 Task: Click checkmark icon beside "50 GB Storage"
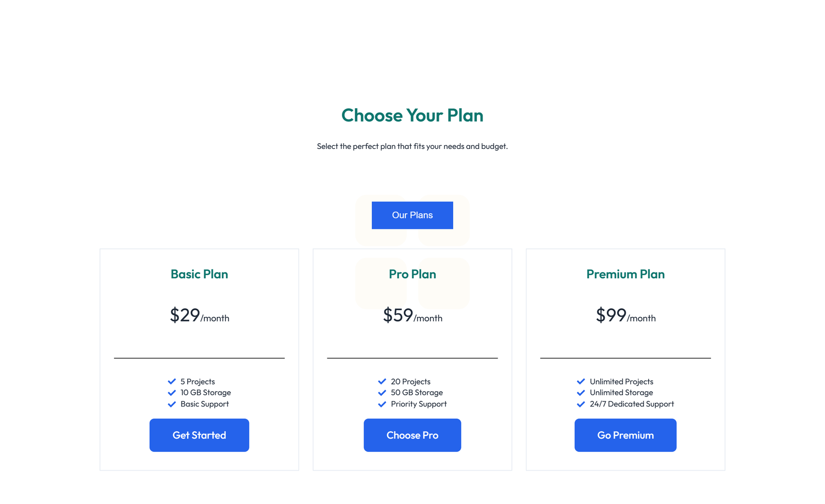coord(382,393)
